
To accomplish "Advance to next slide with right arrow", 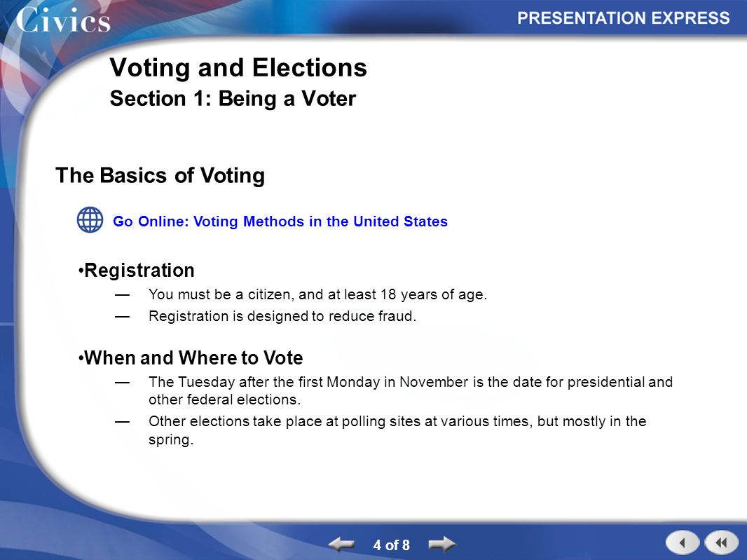I will pyautogui.click(x=442, y=544).
